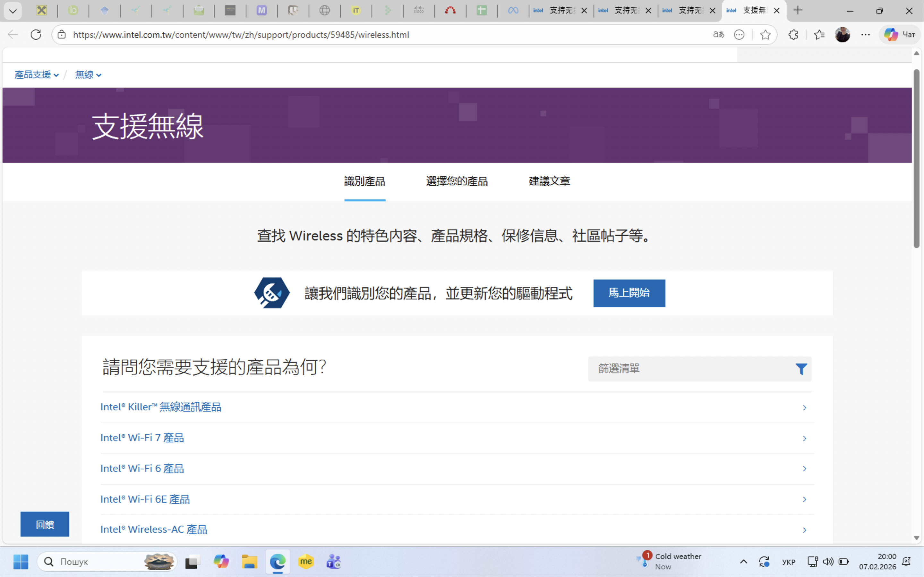Click the 篩選清單 filter input field

[691, 369]
